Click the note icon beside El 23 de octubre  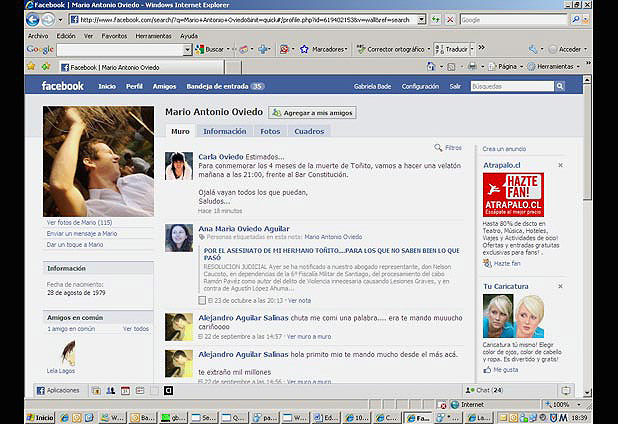(202, 301)
